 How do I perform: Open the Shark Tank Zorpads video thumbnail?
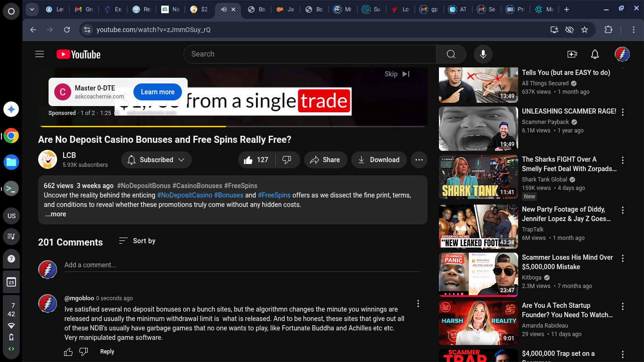[x=479, y=177]
